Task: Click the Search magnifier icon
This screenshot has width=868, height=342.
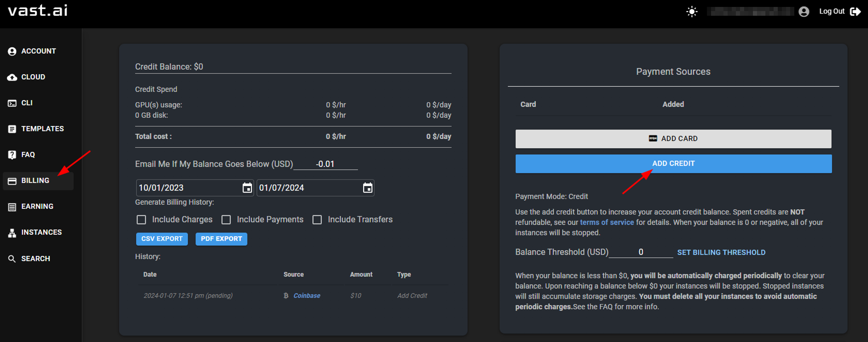Action: click(12, 259)
